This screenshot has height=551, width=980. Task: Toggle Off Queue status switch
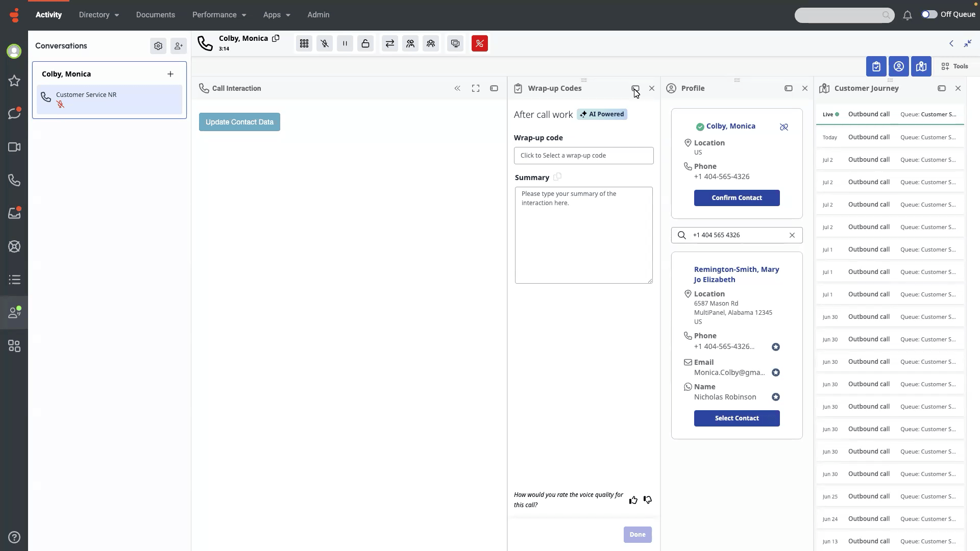tap(929, 14)
